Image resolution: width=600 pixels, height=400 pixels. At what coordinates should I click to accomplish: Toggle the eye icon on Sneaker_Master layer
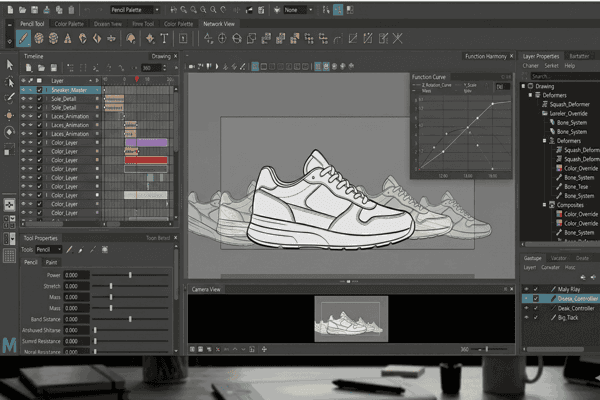(x=23, y=90)
